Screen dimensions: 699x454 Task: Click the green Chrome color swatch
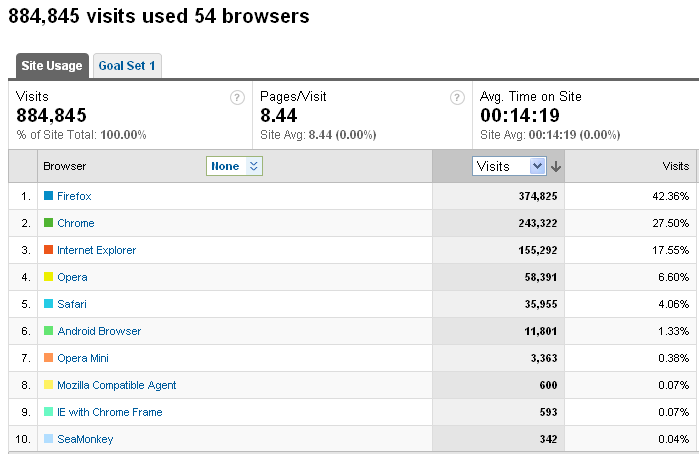49,223
